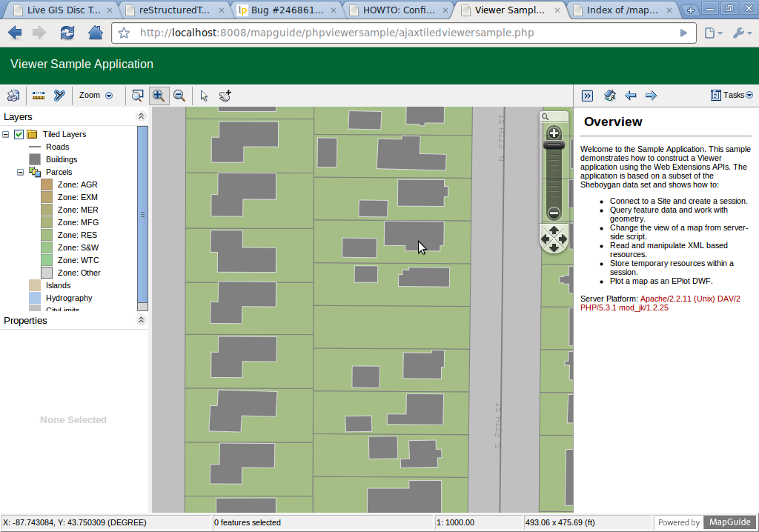Collapse the Tiled Layers tree node
759x532 pixels.
6,134
